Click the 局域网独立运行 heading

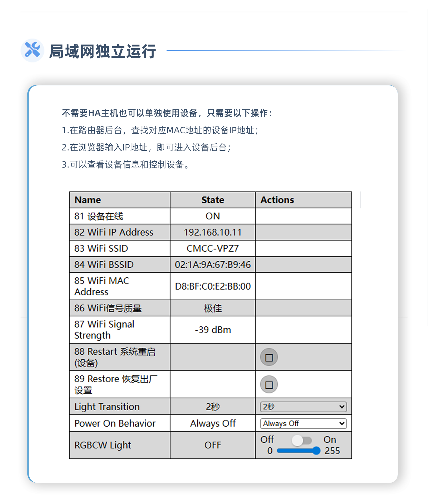pyautogui.click(x=102, y=51)
